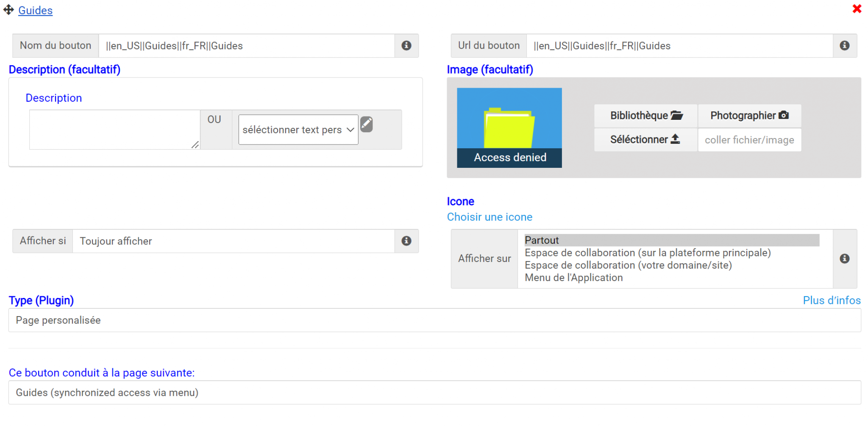Click the textarea resize handle in Description
This screenshot has height=428, width=868.
point(195,145)
